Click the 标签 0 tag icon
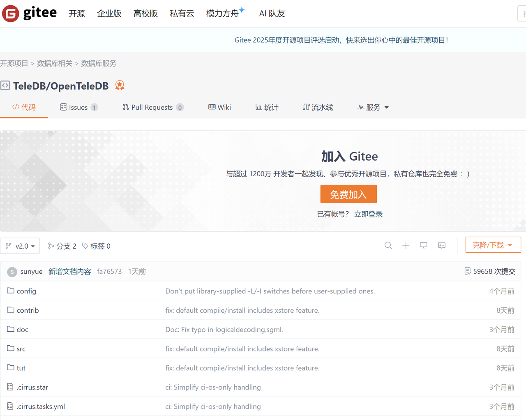The image size is (526, 420). click(x=85, y=246)
